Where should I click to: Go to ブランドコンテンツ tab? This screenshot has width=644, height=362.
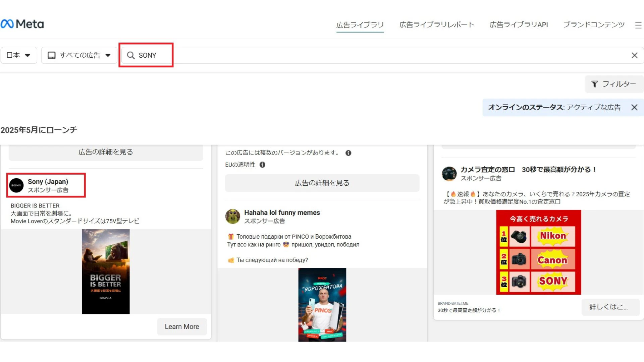[x=594, y=25]
